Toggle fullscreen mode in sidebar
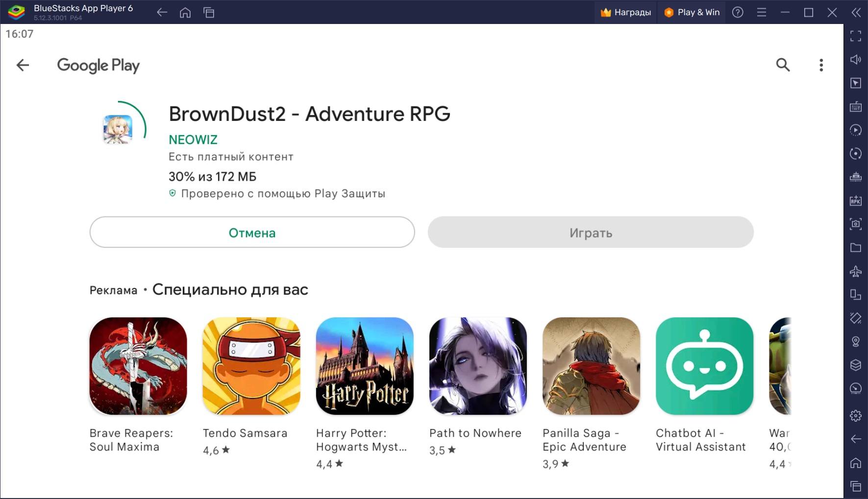The image size is (868, 499). pos(856,36)
